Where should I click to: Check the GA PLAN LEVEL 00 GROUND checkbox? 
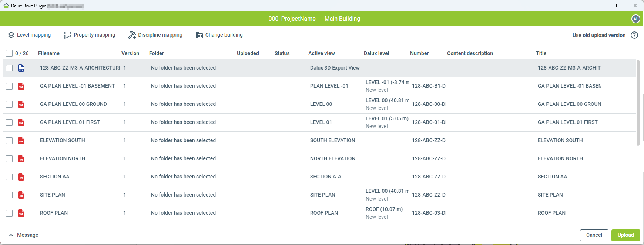[9, 104]
